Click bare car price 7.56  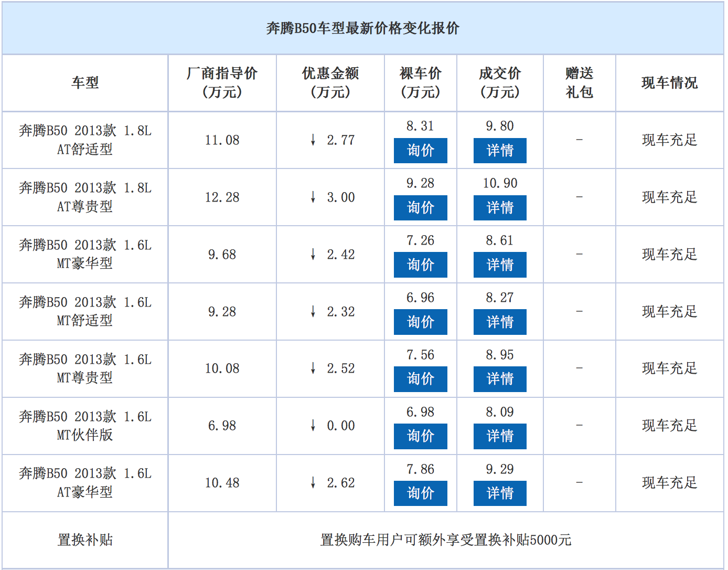(420, 355)
